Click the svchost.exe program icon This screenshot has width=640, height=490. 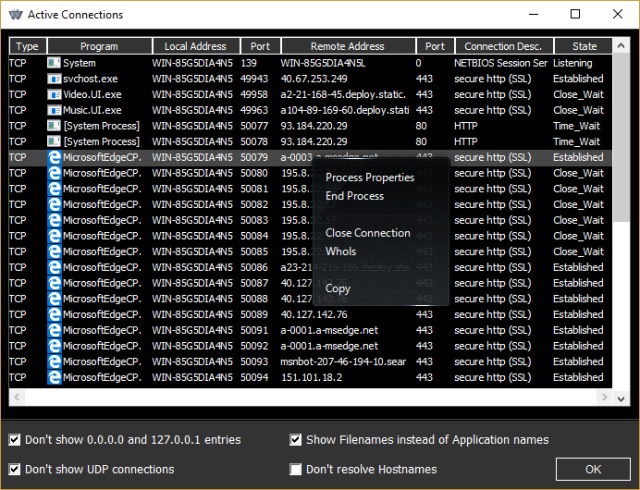coord(54,79)
